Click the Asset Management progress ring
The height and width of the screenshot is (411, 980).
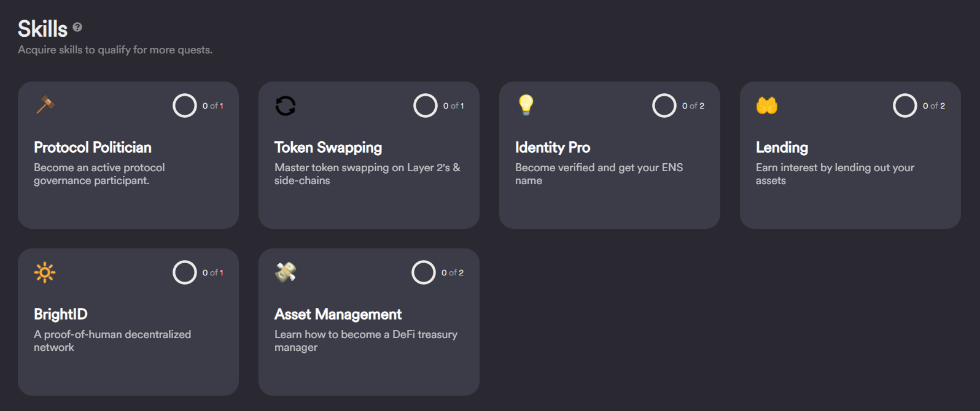pyautogui.click(x=424, y=272)
